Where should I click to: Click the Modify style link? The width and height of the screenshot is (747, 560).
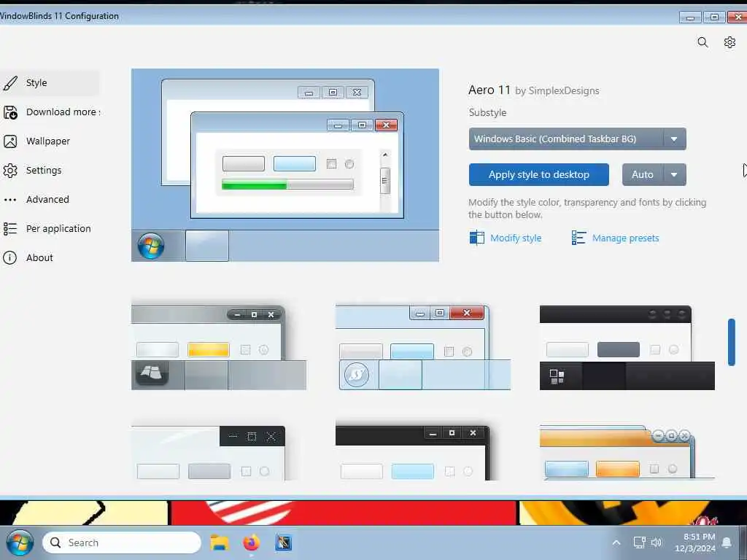516,238
